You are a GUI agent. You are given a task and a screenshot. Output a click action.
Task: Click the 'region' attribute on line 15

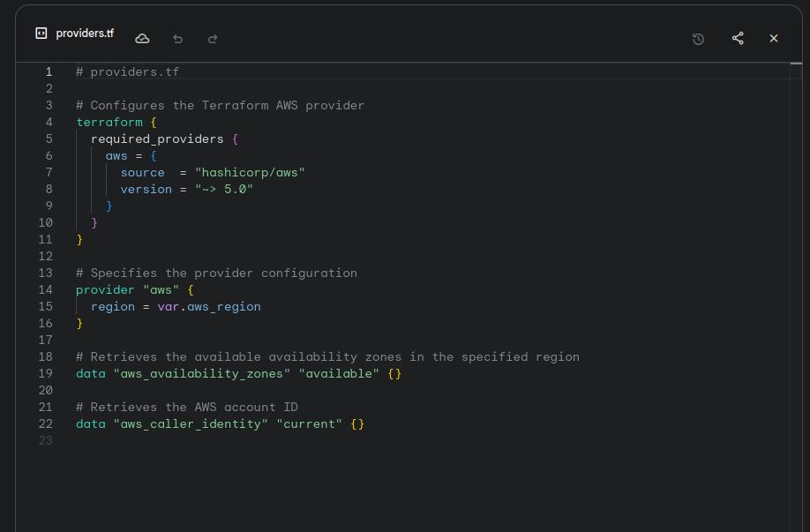click(x=113, y=307)
